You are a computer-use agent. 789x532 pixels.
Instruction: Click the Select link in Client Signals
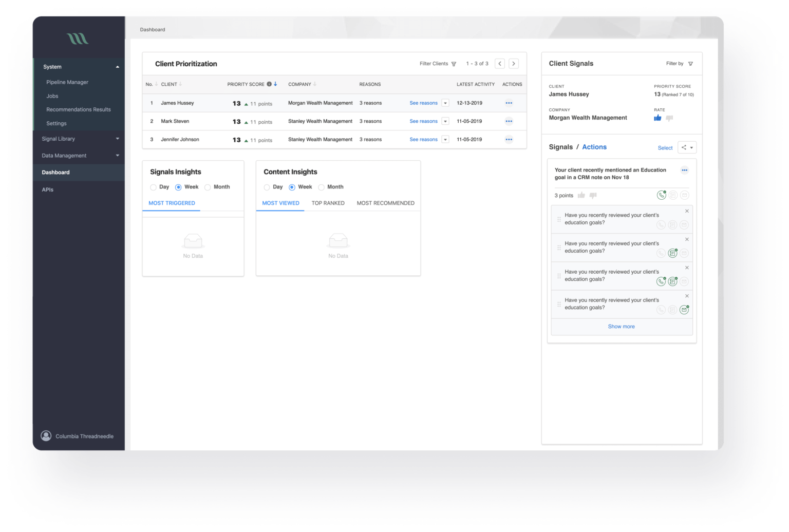[x=665, y=148]
